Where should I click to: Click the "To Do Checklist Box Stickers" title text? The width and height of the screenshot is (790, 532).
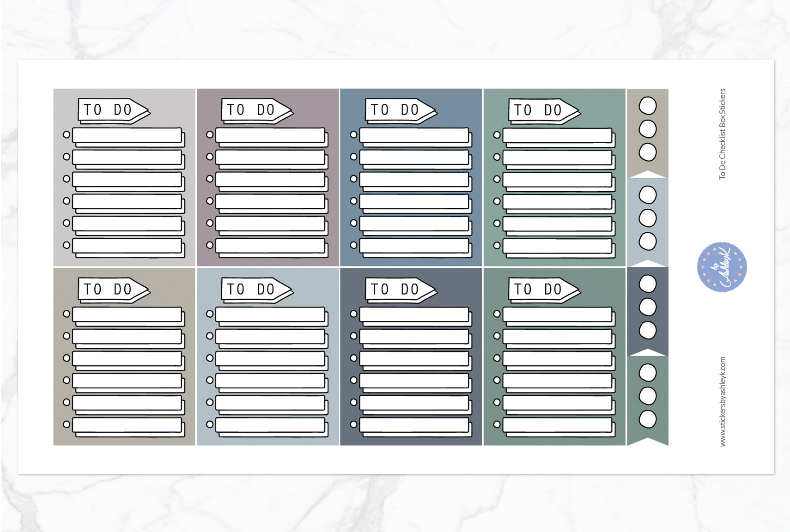723,134
